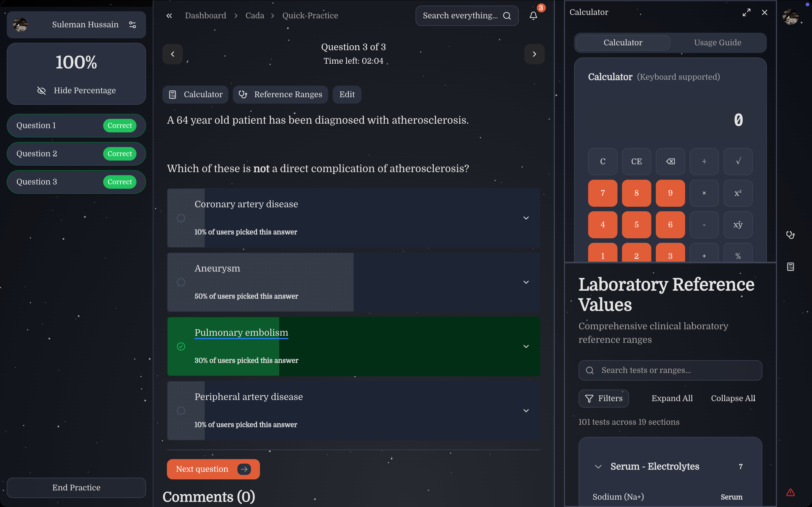Expand Peripheral artery disease answer details

(526, 411)
